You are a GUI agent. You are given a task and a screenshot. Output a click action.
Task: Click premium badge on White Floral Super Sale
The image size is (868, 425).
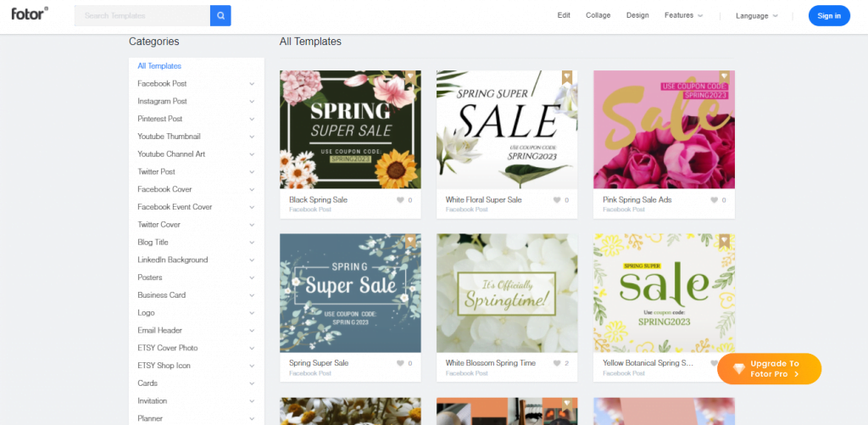click(567, 77)
